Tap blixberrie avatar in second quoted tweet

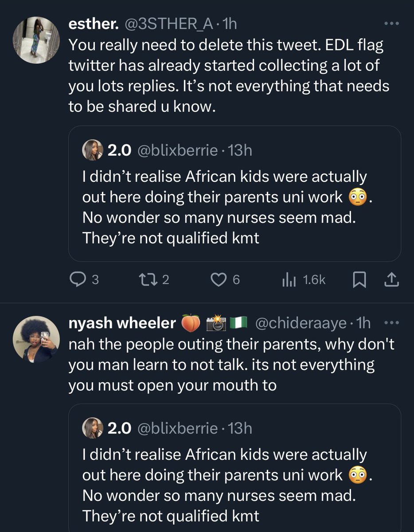coord(92,429)
